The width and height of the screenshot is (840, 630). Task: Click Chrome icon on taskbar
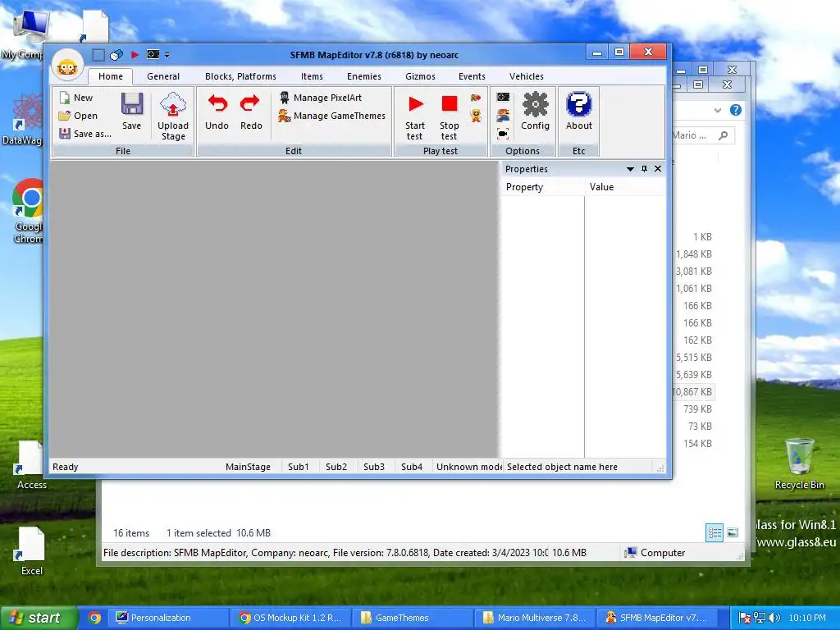click(94, 618)
